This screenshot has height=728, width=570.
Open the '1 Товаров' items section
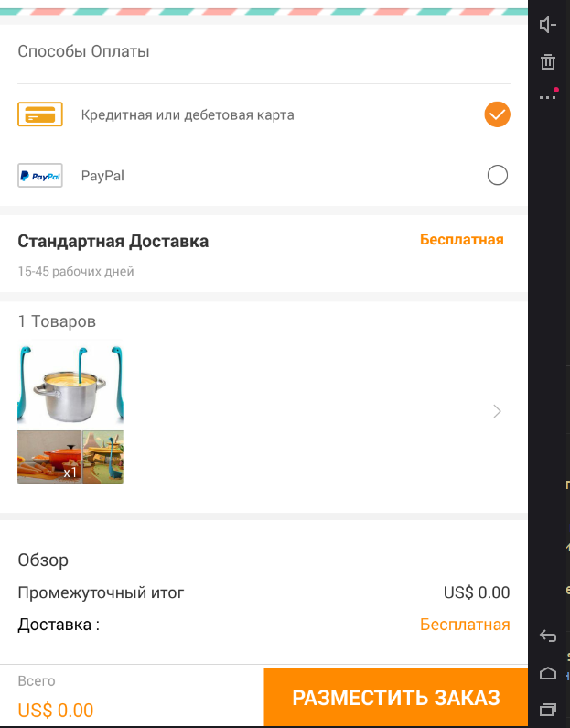point(57,321)
